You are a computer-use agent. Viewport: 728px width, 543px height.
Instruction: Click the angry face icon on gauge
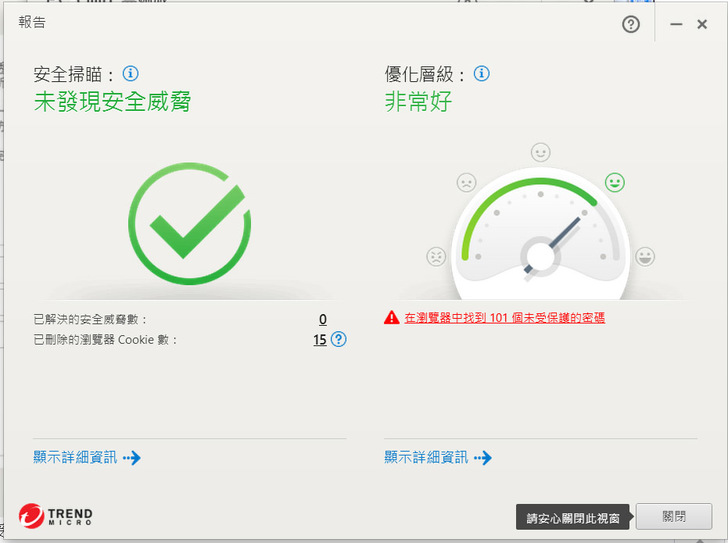[436, 256]
